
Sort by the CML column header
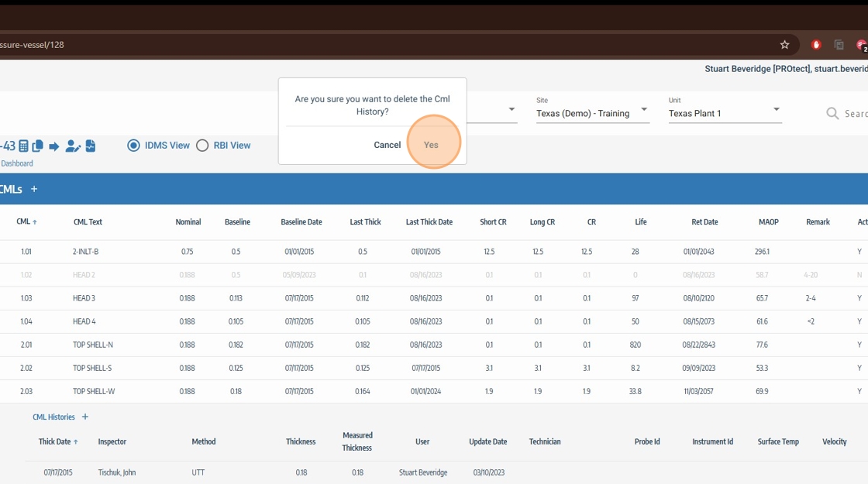coord(23,222)
